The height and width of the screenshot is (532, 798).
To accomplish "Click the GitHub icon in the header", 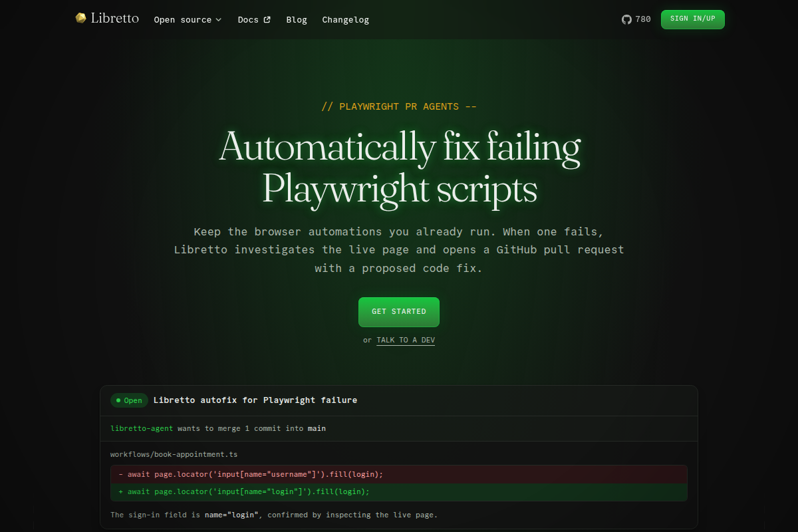I will 626,19.
